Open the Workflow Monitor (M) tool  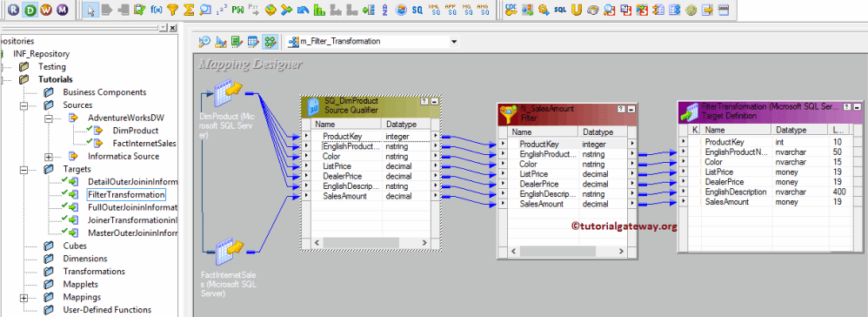(63, 10)
